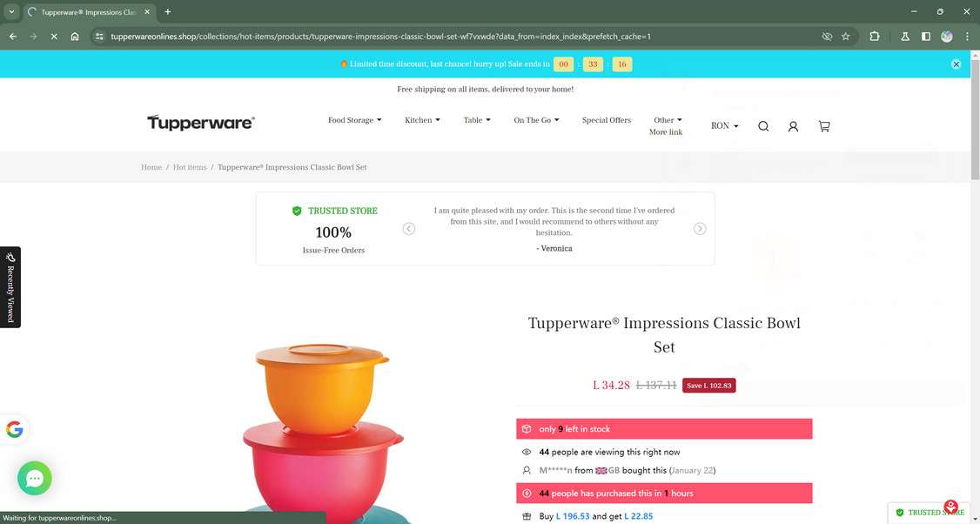The width and height of the screenshot is (980, 524).
Task: Open the green chat bubble widget
Action: coord(34,479)
